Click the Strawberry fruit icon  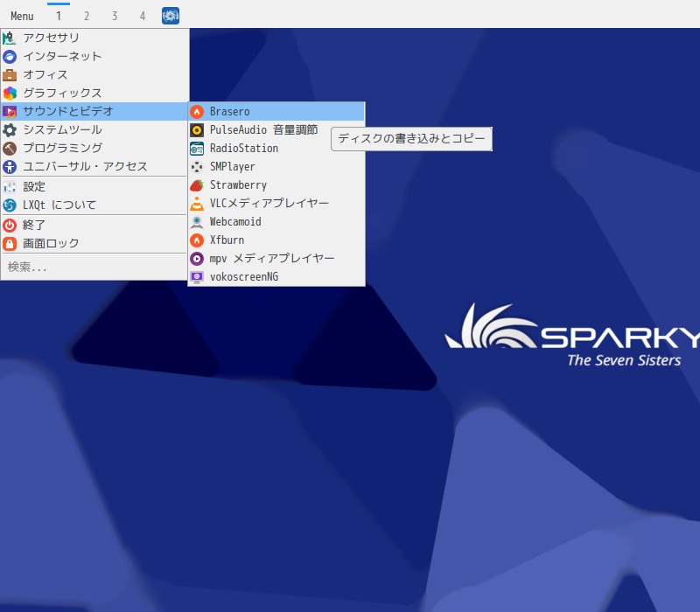pyautogui.click(x=197, y=185)
